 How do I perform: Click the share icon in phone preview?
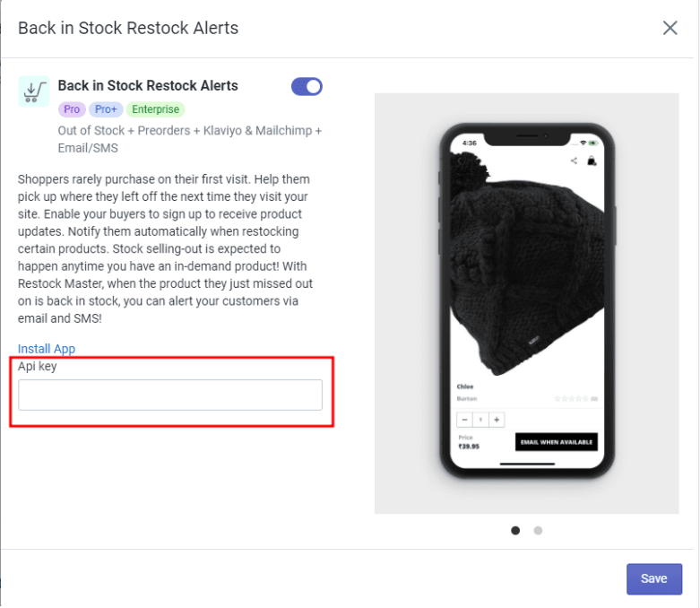coord(574,161)
